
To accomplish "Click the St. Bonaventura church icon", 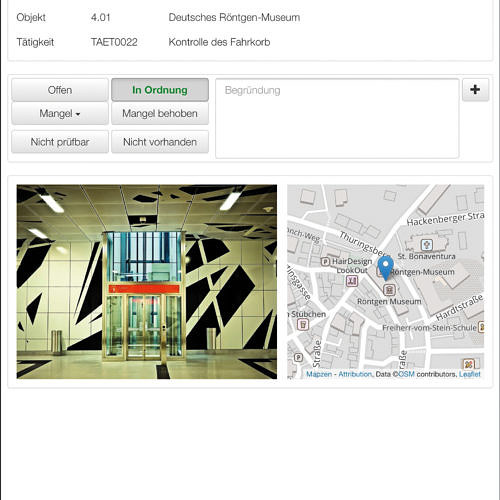I will point(427,244).
